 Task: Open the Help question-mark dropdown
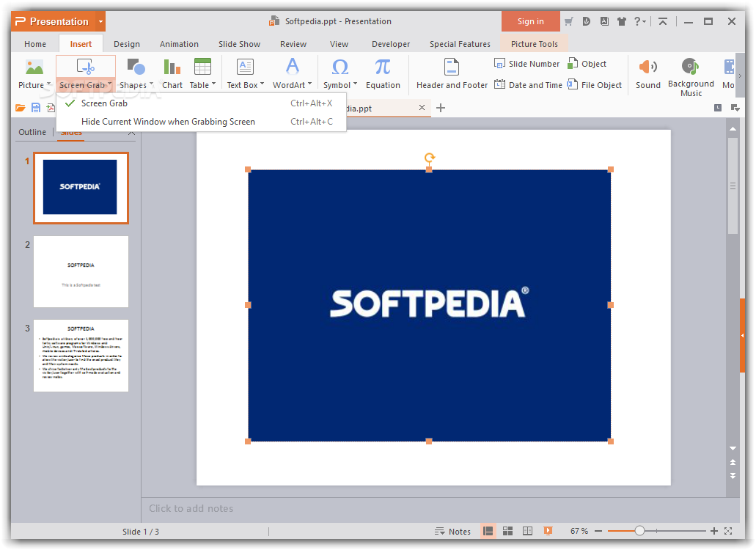(x=639, y=21)
